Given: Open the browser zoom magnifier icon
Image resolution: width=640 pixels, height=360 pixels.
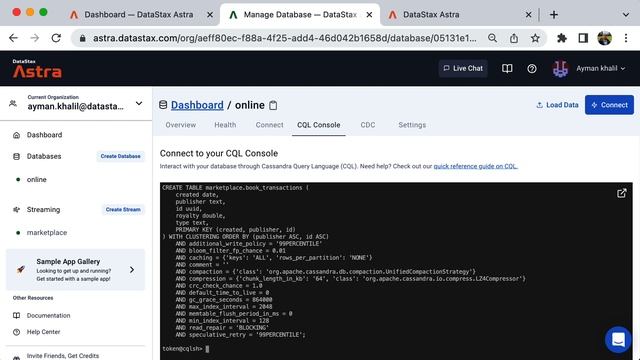Looking at the screenshot, I should coord(493,38).
